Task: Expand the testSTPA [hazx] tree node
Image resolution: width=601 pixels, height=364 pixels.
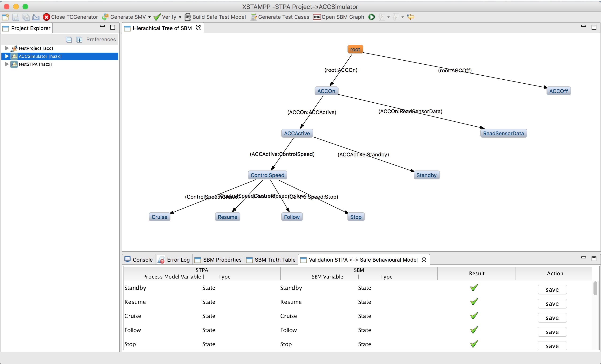Action: [x=7, y=64]
